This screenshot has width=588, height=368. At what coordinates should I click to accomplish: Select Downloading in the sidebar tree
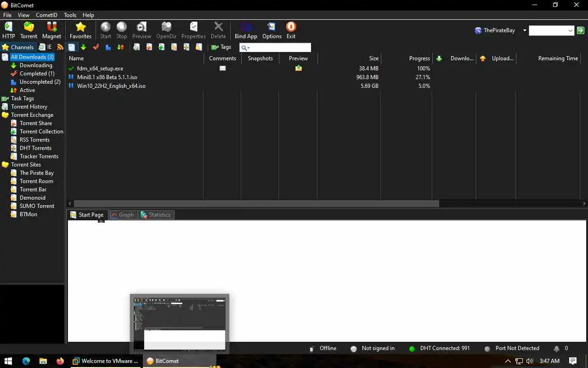coord(36,65)
